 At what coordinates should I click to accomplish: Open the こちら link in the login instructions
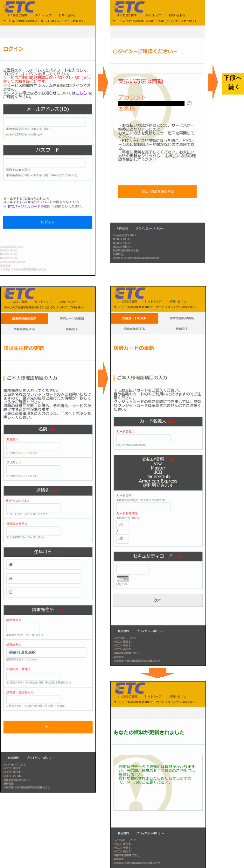(81, 93)
